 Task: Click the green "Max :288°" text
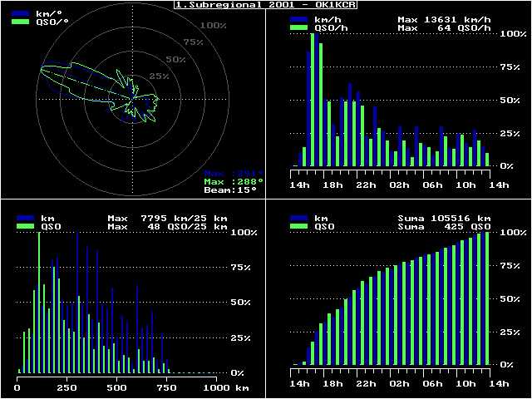[234, 181]
